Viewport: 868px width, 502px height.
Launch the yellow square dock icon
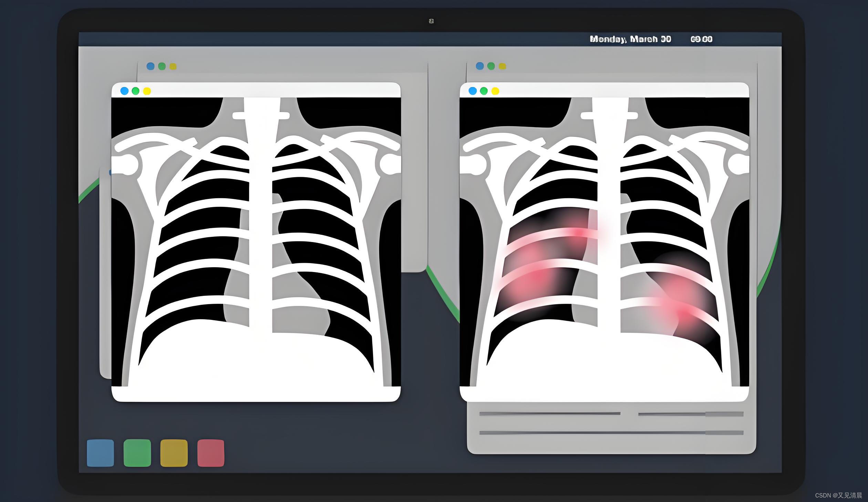pyautogui.click(x=174, y=453)
